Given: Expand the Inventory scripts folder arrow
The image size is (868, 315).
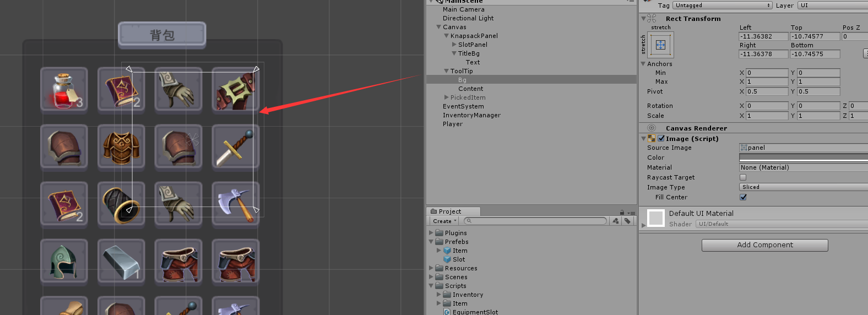Looking at the screenshot, I should [439, 295].
